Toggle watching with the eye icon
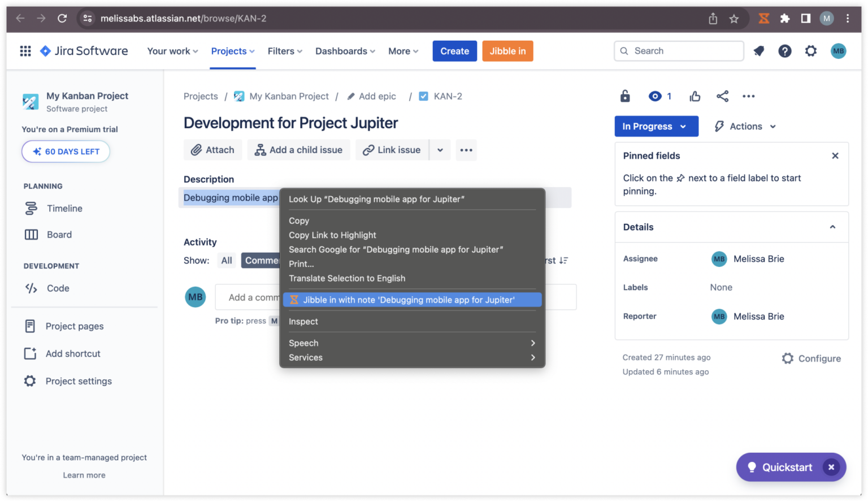 tap(656, 96)
